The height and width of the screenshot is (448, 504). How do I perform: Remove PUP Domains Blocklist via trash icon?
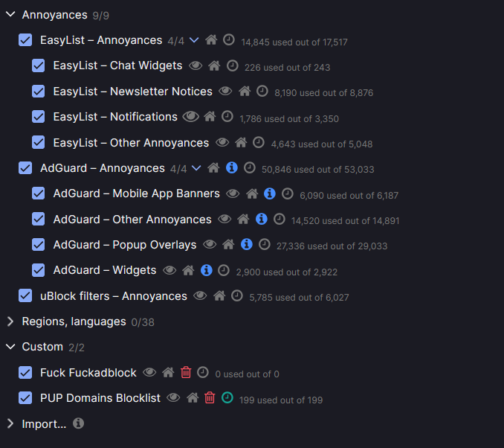(x=210, y=398)
